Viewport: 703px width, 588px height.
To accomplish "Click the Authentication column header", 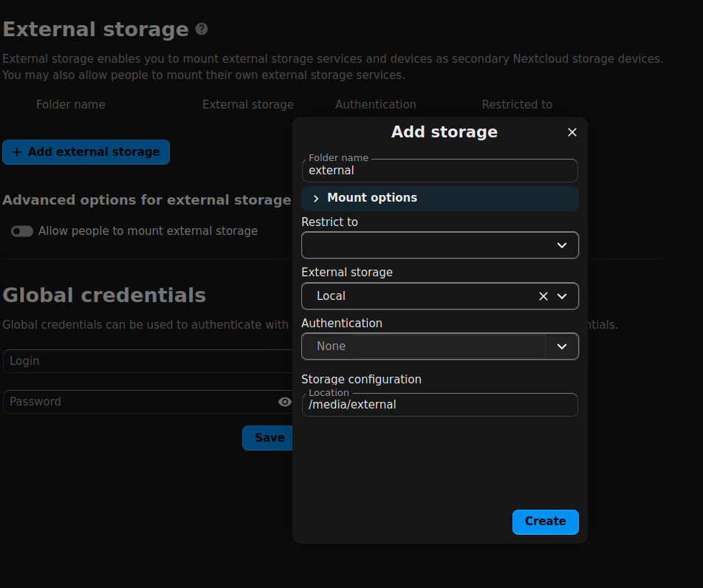I will tap(375, 105).
